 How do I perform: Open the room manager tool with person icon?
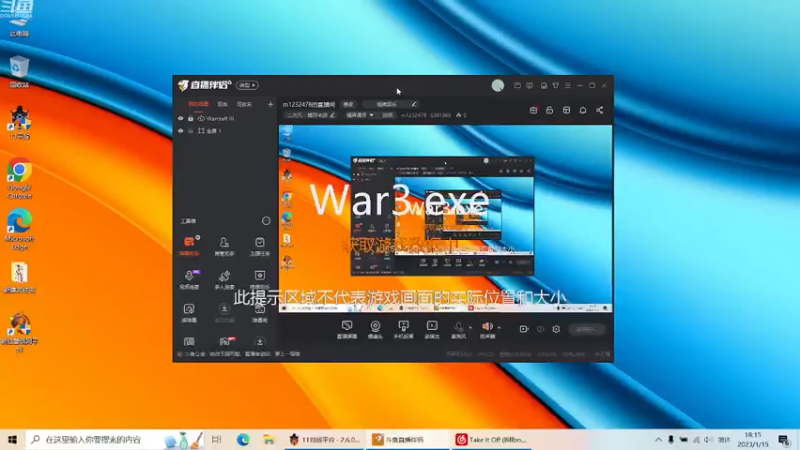click(224, 246)
